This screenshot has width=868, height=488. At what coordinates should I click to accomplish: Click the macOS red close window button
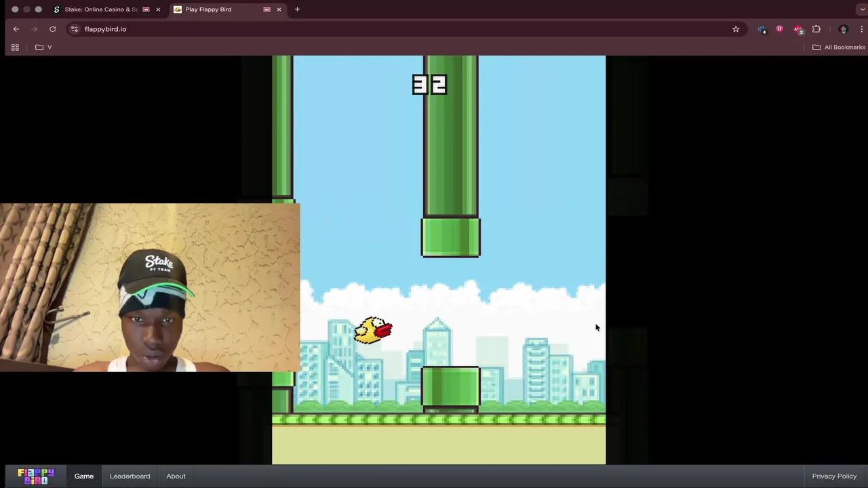coord(15,9)
